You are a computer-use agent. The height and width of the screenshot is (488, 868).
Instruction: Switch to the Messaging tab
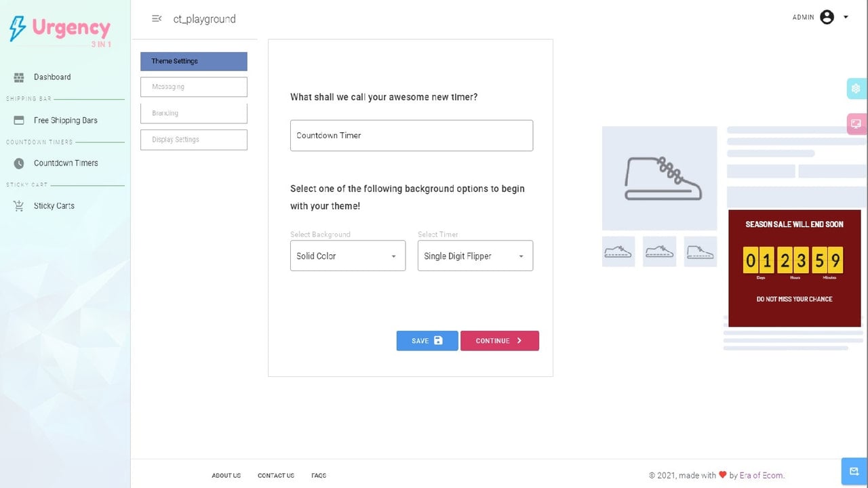tap(194, 87)
